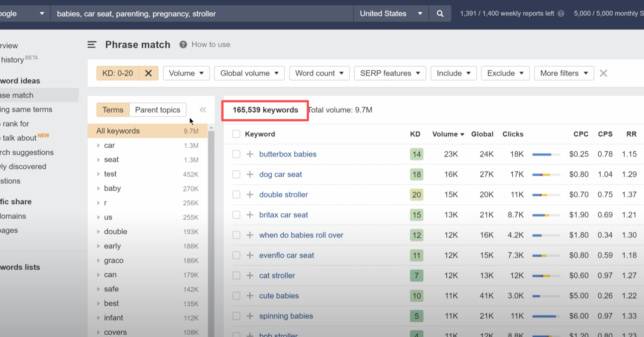Click the How to use help icon
This screenshot has height=337, width=644.
[183, 44]
